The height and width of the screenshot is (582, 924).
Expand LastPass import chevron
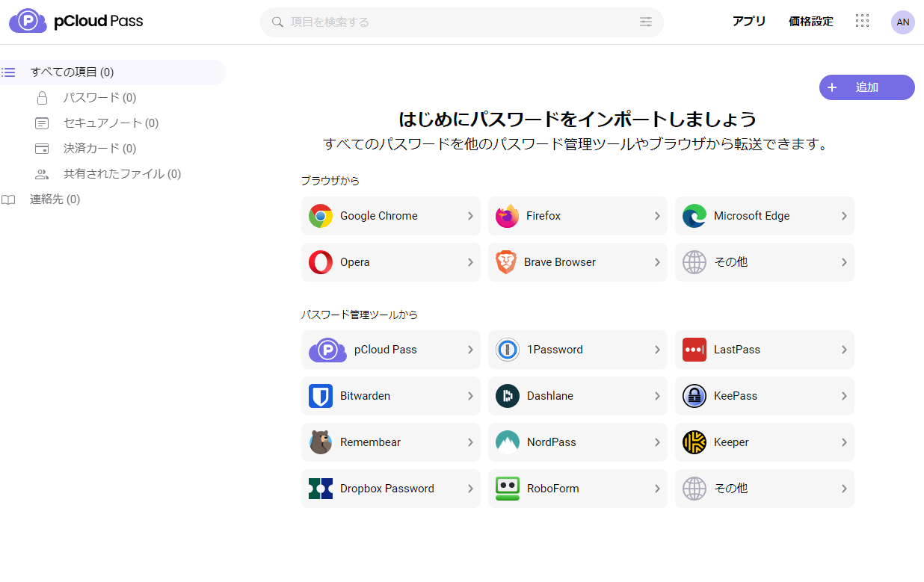click(844, 350)
